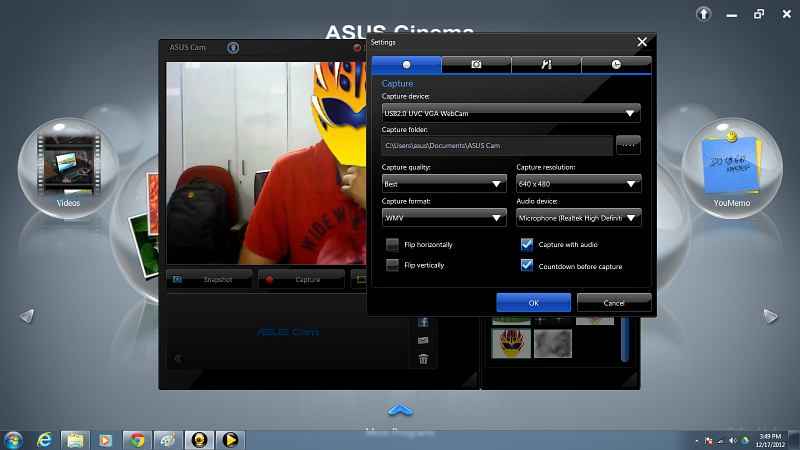
Task: Enable the Flip horizontally checkbox
Action: click(392, 245)
